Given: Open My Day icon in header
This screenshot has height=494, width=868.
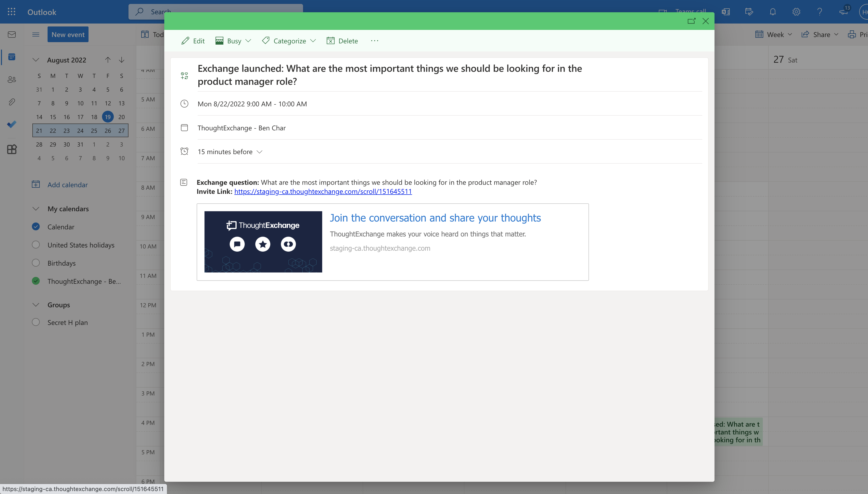Looking at the screenshot, I should pos(749,12).
